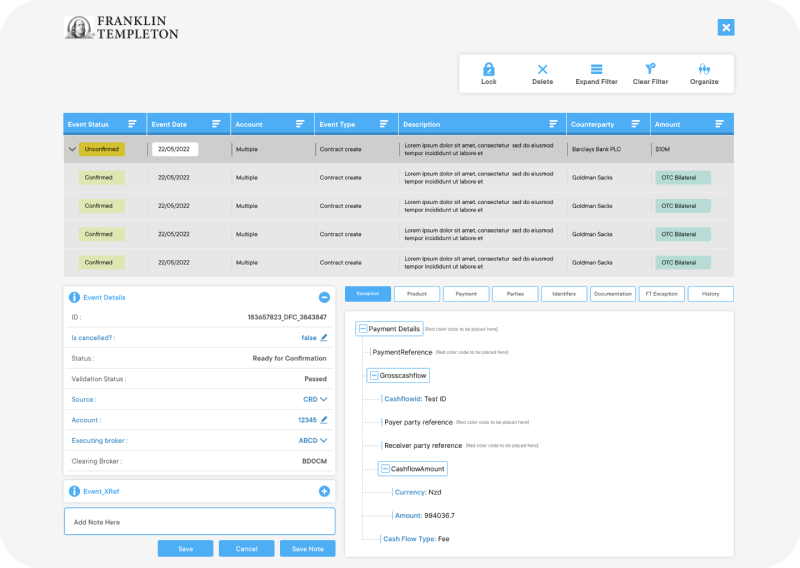
Task: Collapse the Grosscashflow tree node
Action: [x=374, y=376]
